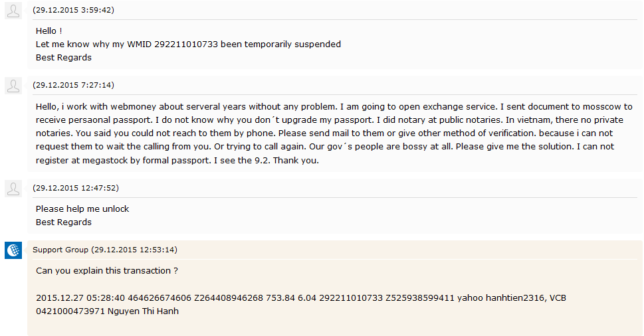The width and height of the screenshot is (644, 336).
Task: Click the 29.12.2015 7:27:14 timestamp
Action: pyautogui.click(x=73, y=85)
